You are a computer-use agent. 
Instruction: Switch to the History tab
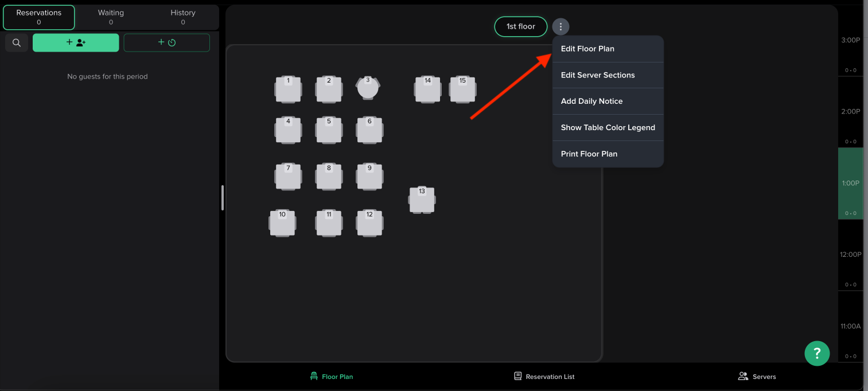[x=183, y=17]
